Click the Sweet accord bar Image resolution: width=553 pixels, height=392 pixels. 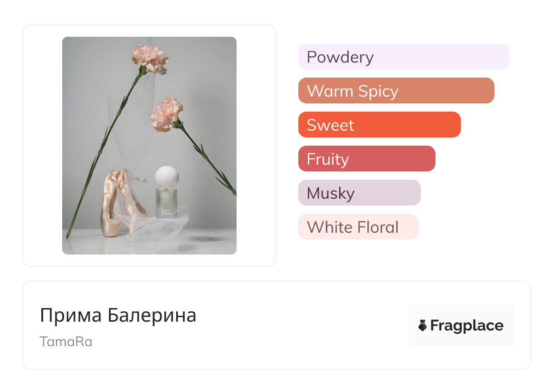tap(379, 125)
